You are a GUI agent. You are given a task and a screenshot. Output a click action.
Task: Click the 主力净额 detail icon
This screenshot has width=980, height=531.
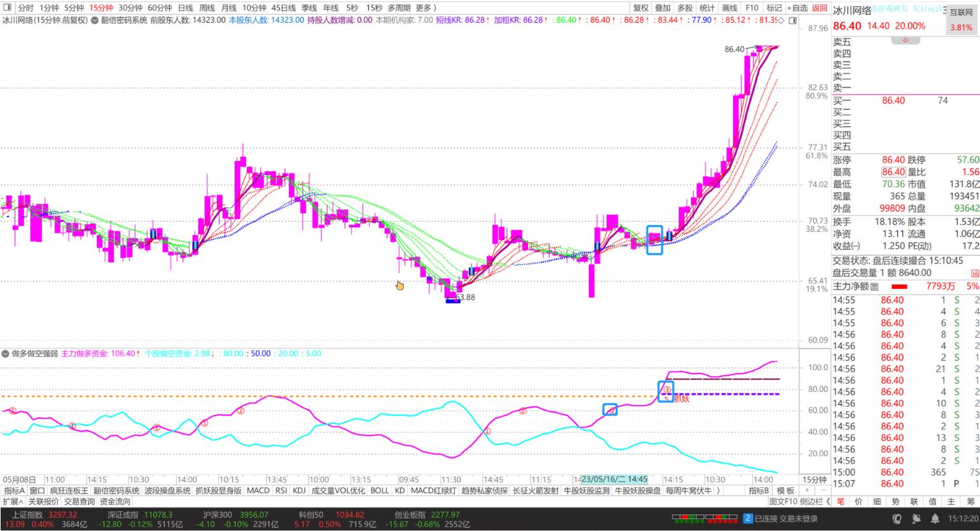[875, 286]
